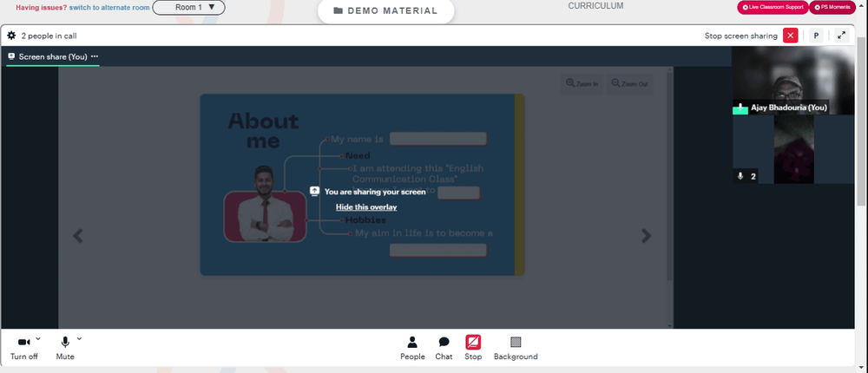Click the P button in call header
This screenshot has width=868, height=373.
point(815,36)
